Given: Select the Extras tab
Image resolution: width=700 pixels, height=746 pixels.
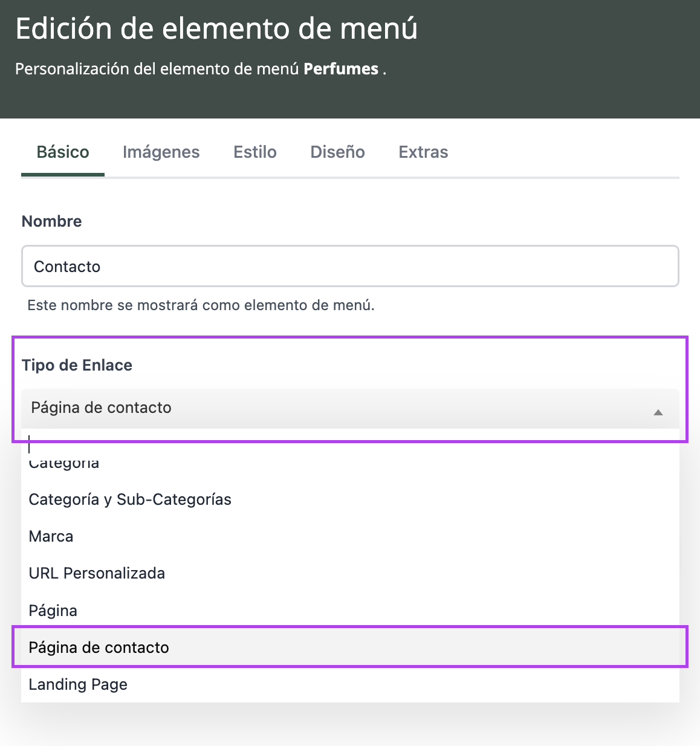Looking at the screenshot, I should click(x=423, y=152).
